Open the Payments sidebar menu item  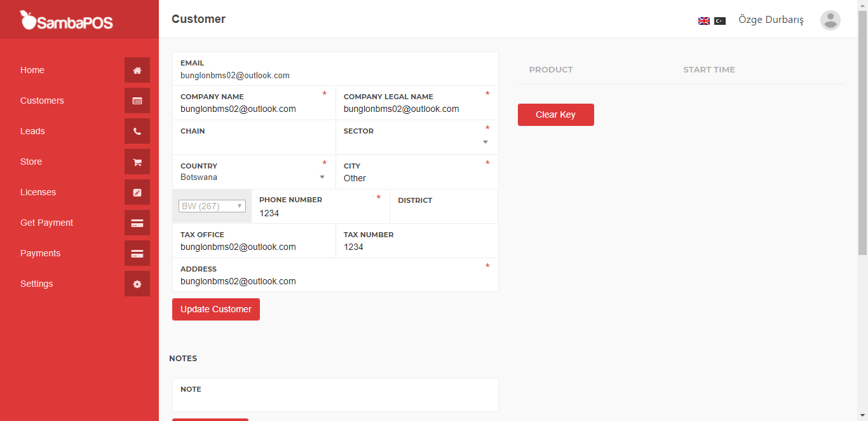click(x=40, y=253)
